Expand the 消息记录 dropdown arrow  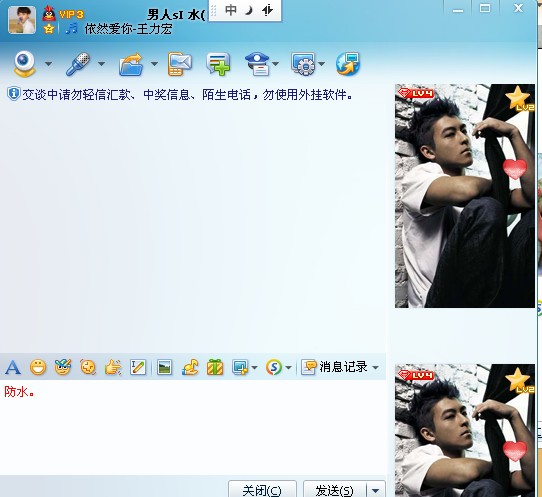click(376, 367)
